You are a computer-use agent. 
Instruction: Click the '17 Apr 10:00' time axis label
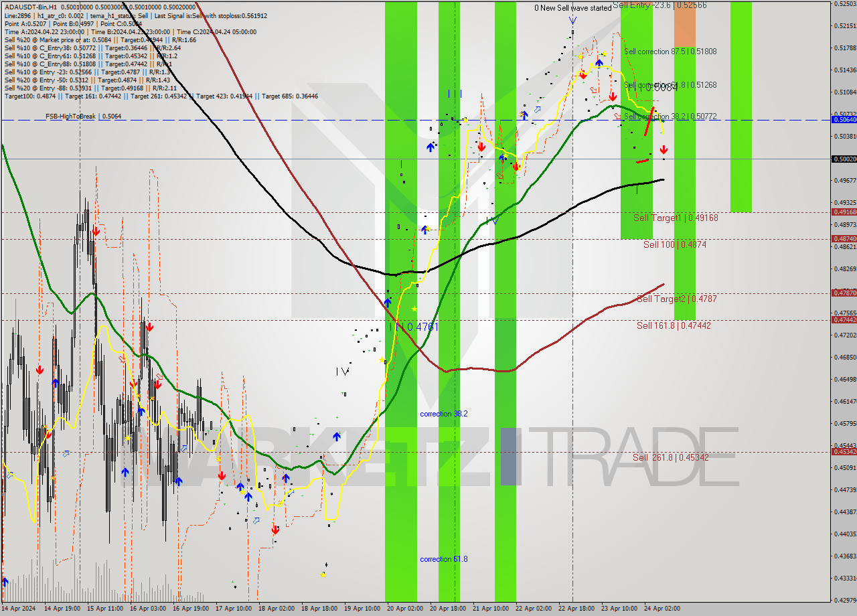[234, 609]
